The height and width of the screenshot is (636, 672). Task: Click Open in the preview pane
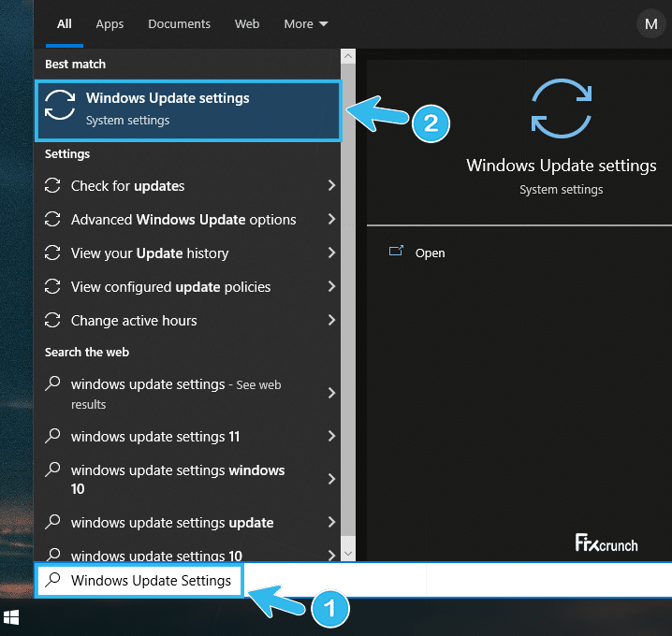pos(430,253)
